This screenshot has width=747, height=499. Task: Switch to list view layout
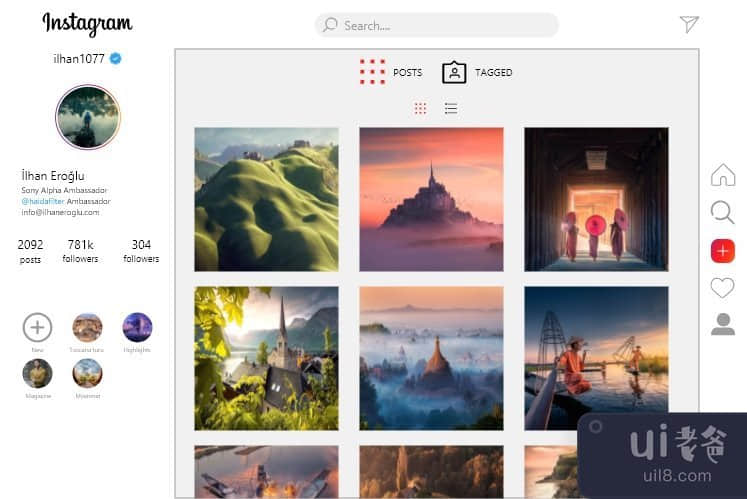click(x=451, y=108)
